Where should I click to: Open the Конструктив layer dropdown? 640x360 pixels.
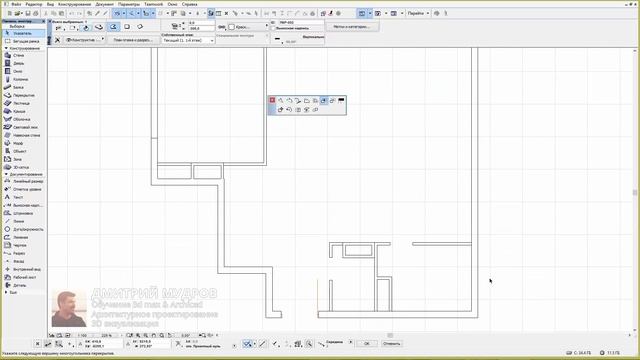(x=85, y=40)
